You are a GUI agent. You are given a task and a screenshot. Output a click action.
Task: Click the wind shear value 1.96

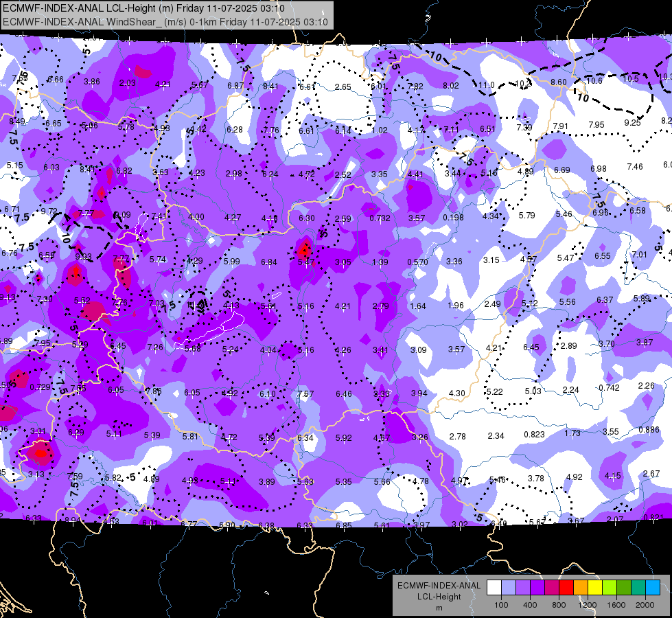click(456, 306)
